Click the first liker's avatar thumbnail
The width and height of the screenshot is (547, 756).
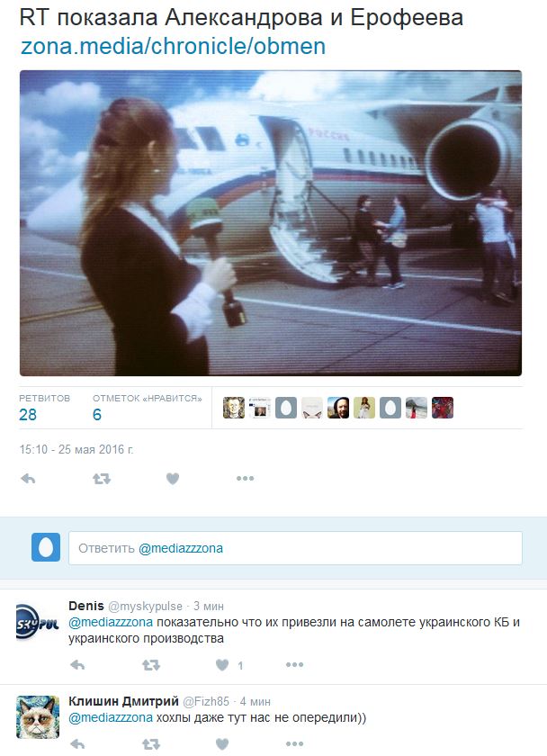tap(234, 408)
